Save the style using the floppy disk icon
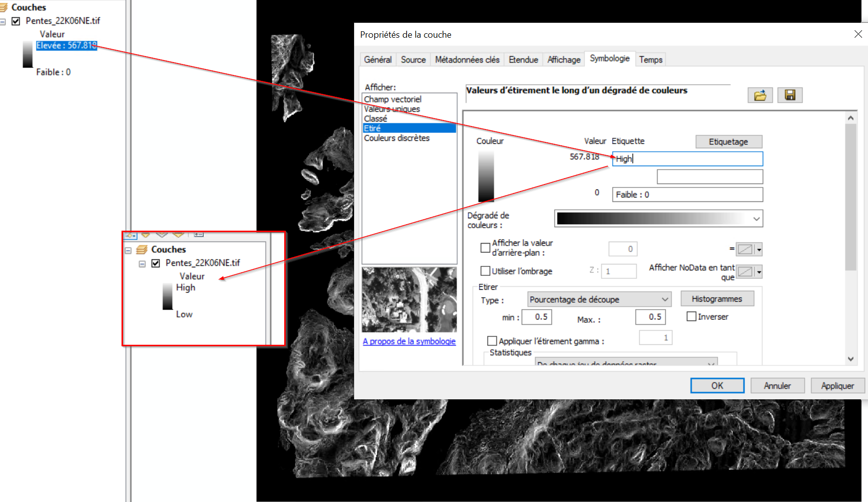The height and width of the screenshot is (502, 868). [x=790, y=95]
